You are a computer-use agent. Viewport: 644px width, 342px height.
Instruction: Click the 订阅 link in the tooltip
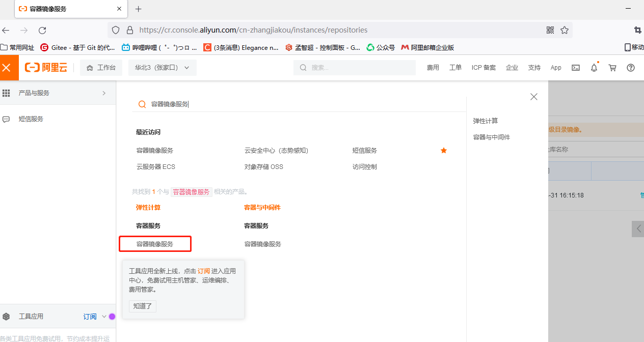[204, 271]
